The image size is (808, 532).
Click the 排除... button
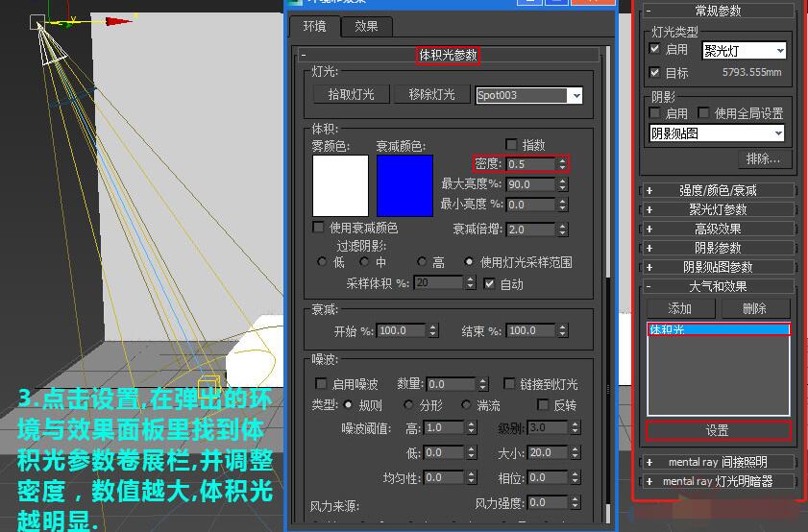point(763,159)
